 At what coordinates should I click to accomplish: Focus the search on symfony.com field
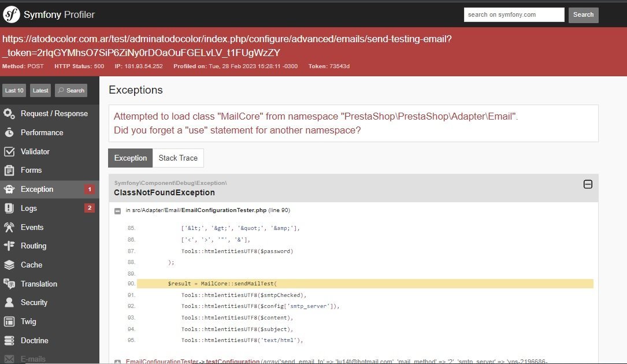(x=514, y=15)
